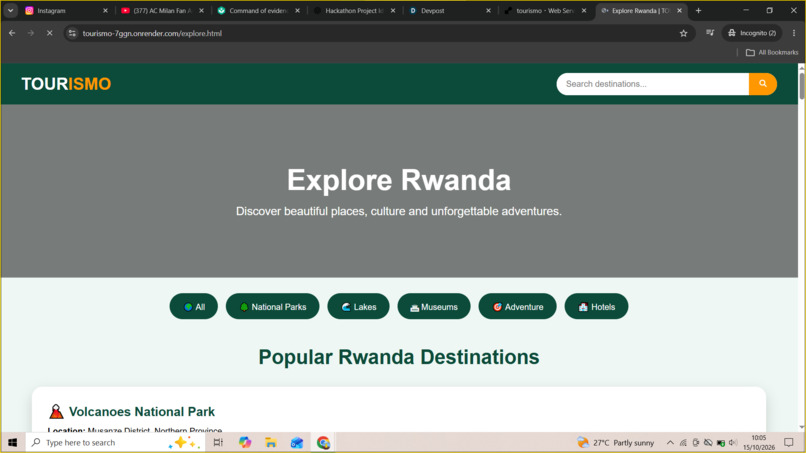Bookmark this page with star icon
The image size is (806, 453).
pos(683,33)
